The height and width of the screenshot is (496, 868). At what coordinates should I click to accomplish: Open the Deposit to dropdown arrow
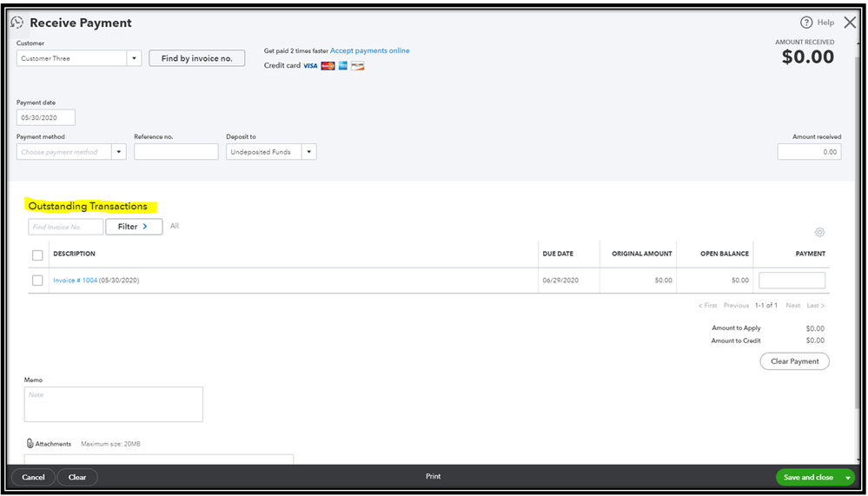point(309,152)
